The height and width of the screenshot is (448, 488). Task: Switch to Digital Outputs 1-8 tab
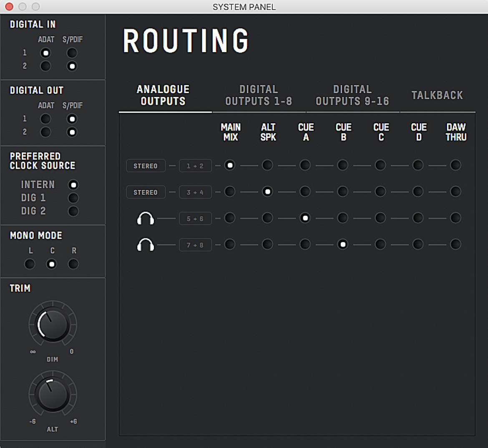point(259,95)
